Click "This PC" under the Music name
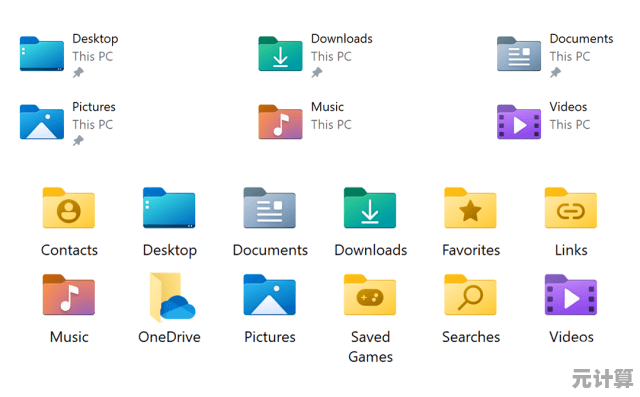This screenshot has height=397, width=640. (x=331, y=124)
